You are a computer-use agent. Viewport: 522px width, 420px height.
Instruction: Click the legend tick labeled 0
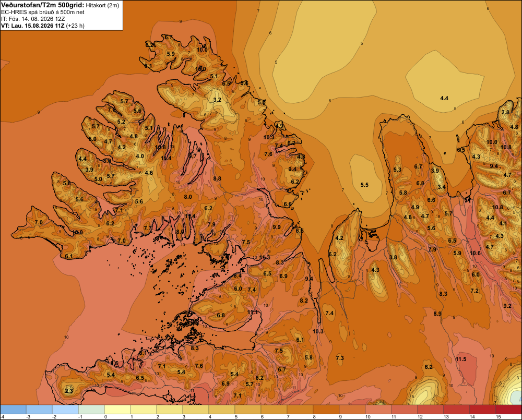click(x=106, y=417)
